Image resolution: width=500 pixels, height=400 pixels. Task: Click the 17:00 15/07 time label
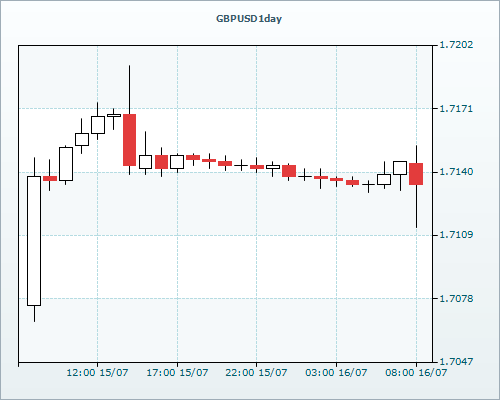[x=177, y=373]
